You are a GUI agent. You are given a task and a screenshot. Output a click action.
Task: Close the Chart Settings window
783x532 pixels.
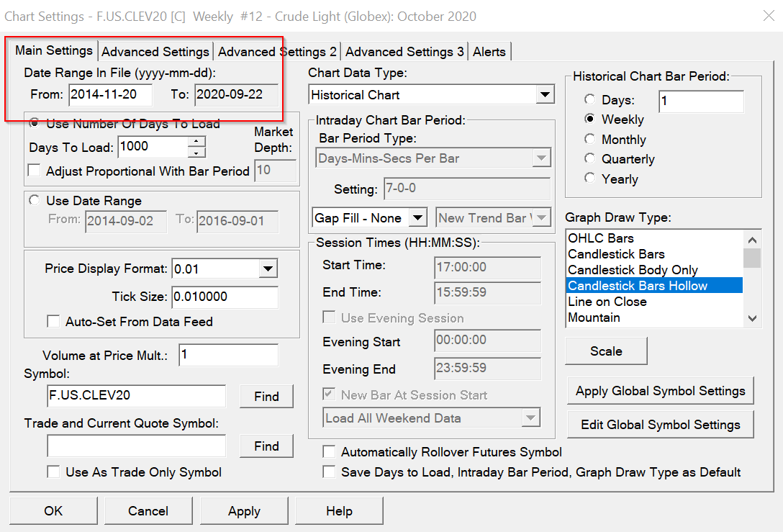pyautogui.click(x=769, y=16)
